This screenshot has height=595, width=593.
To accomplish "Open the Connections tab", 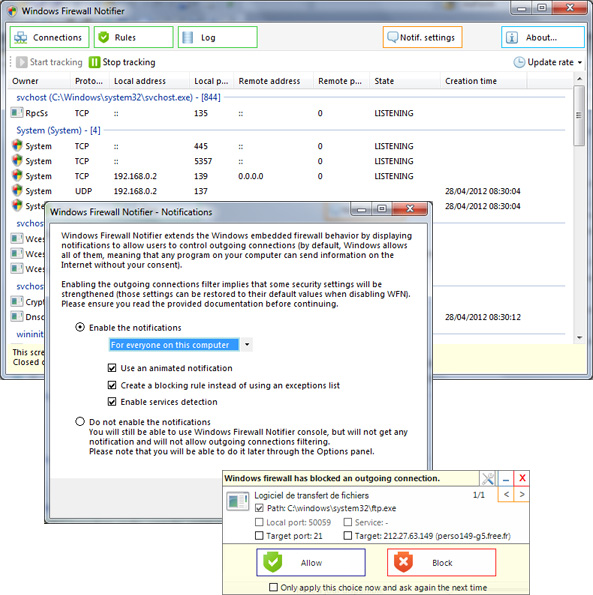I will coord(49,37).
